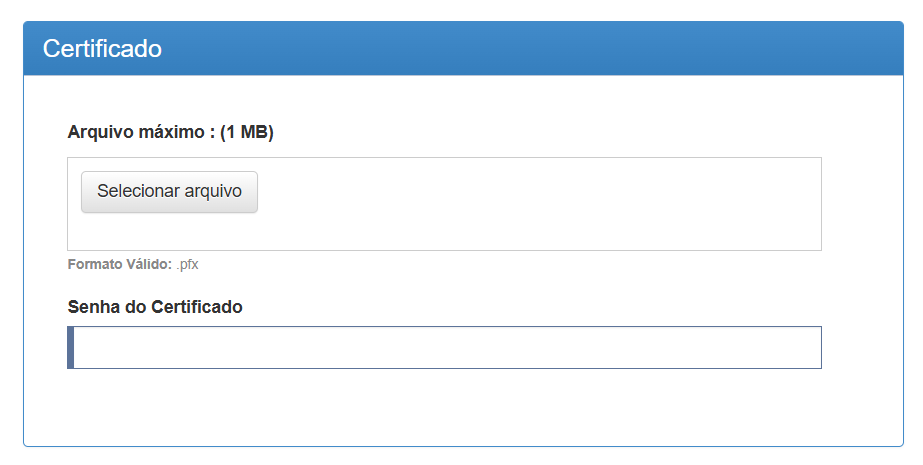923x465 pixels.
Task: Choose a certificate file via Selecionar arquivo
Action: [169, 192]
